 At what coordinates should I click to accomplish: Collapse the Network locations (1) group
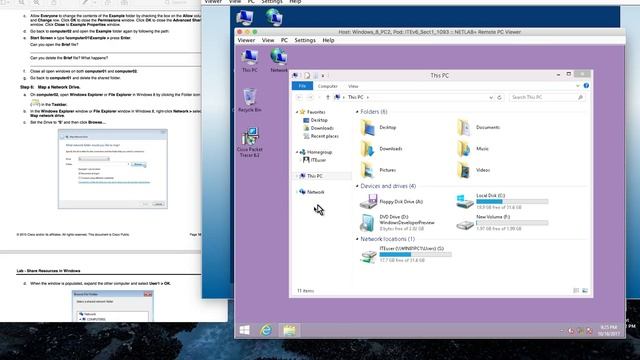[x=357, y=239]
